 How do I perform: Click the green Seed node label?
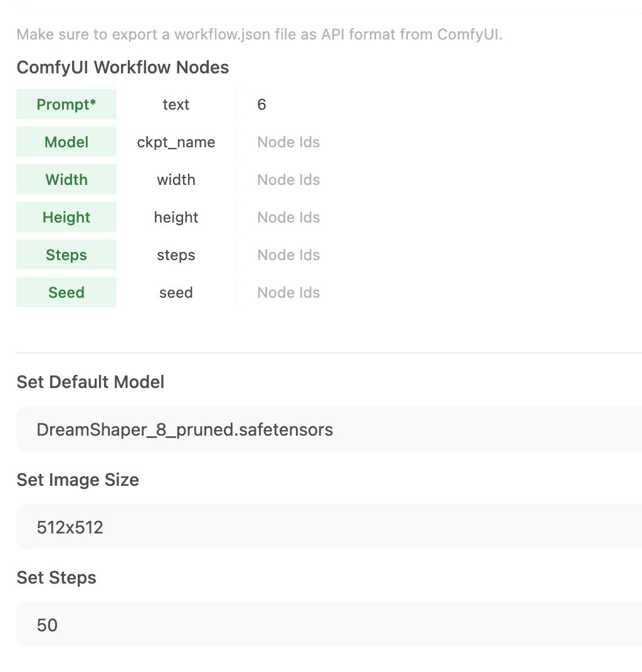(x=66, y=293)
